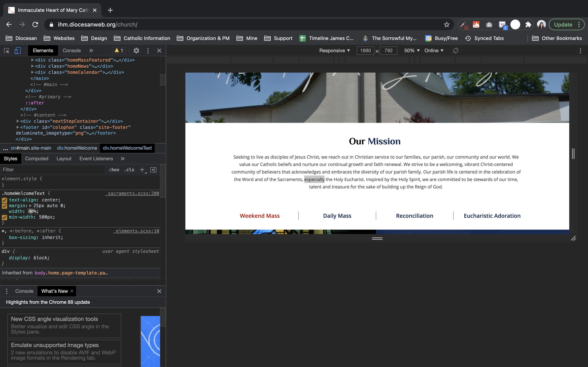Bookmark this page with star icon
The width and height of the screenshot is (588, 367).
[x=447, y=24]
